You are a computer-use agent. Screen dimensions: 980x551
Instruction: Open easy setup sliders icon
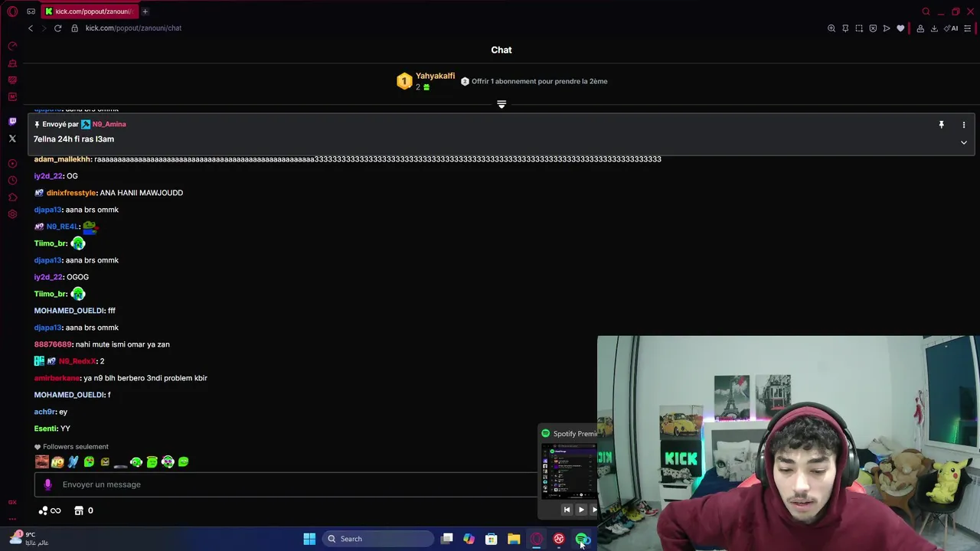click(x=968, y=28)
